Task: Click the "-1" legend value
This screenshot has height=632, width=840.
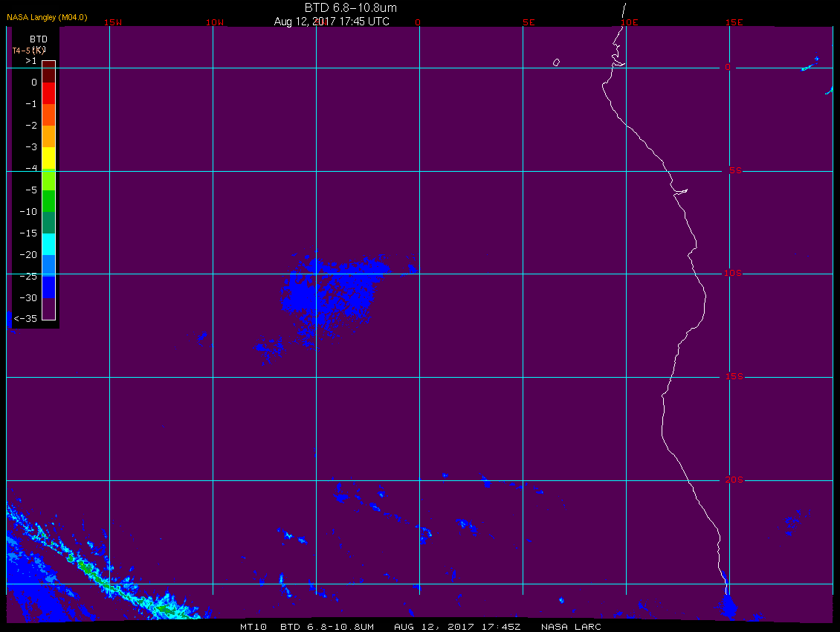Action: 31,104
